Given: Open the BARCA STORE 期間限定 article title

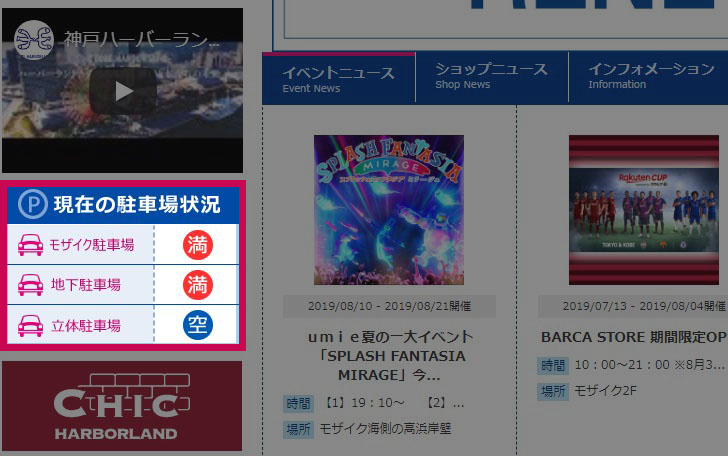Looking at the screenshot, I should 633,337.
